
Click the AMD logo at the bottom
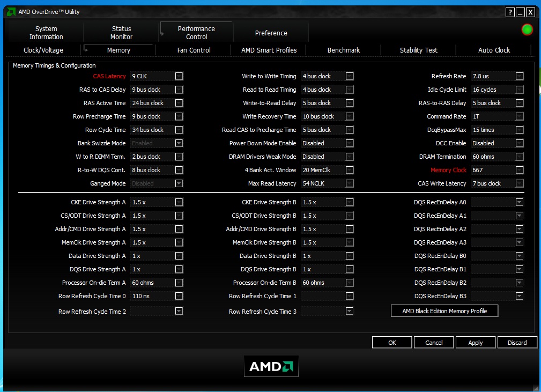click(271, 366)
